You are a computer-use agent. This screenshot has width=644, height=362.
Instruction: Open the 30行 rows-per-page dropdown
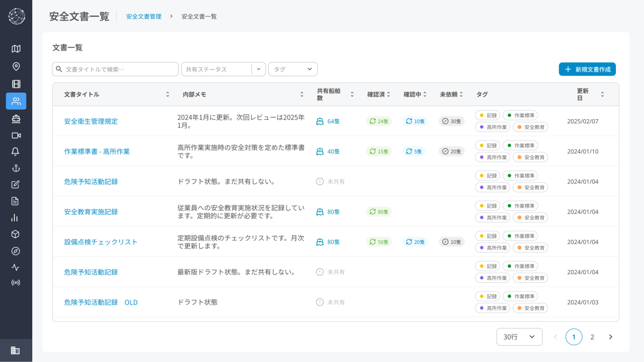(519, 337)
